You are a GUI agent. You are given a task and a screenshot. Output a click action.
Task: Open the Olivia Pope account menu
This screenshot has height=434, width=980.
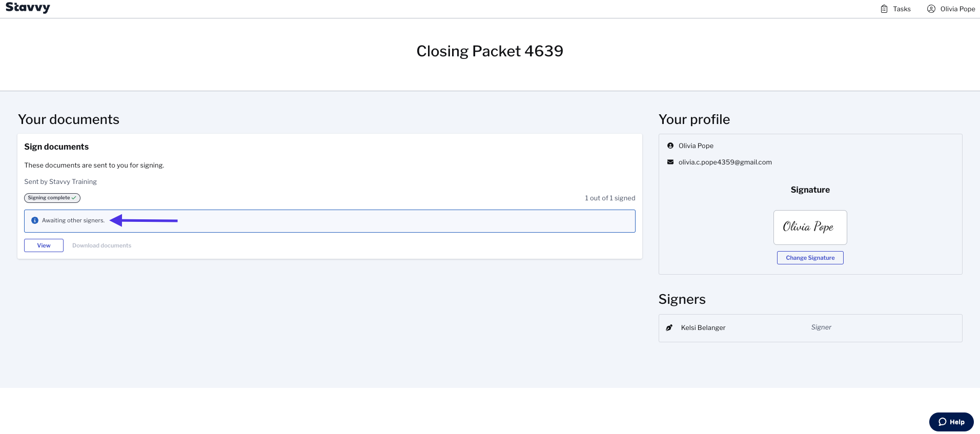[x=951, y=9]
